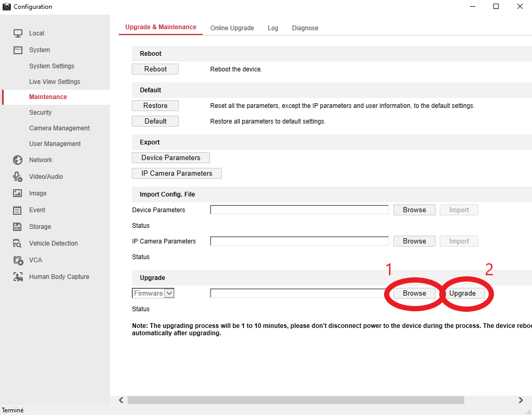532x415 pixels.
Task: Click Import next to Device Parameters
Action: (x=459, y=210)
